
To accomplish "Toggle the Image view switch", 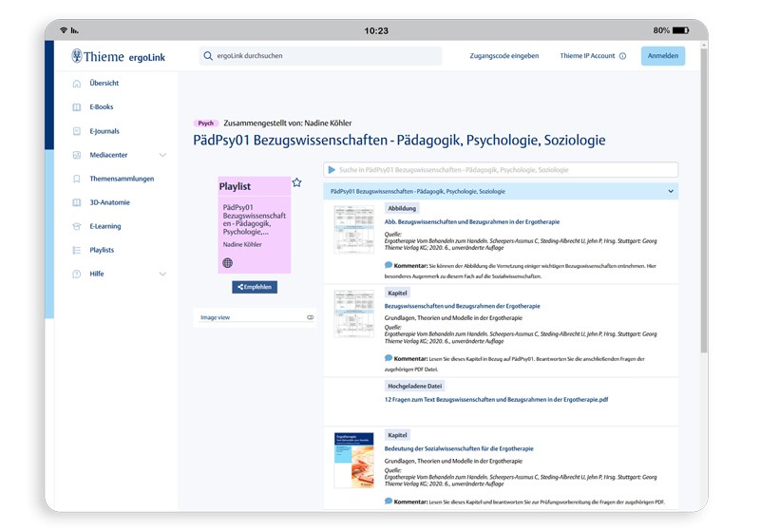I will click(311, 317).
